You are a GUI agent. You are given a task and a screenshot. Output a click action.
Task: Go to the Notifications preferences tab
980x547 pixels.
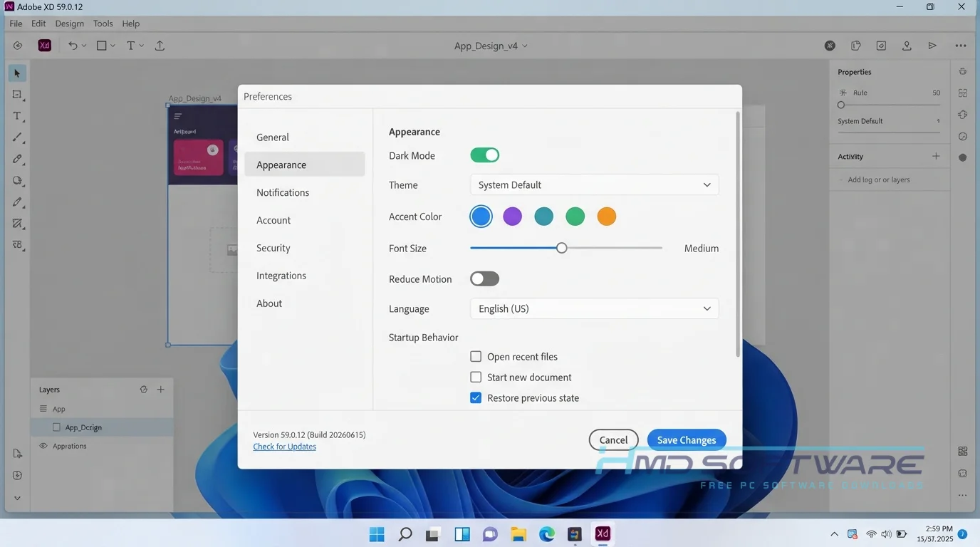click(x=305, y=192)
